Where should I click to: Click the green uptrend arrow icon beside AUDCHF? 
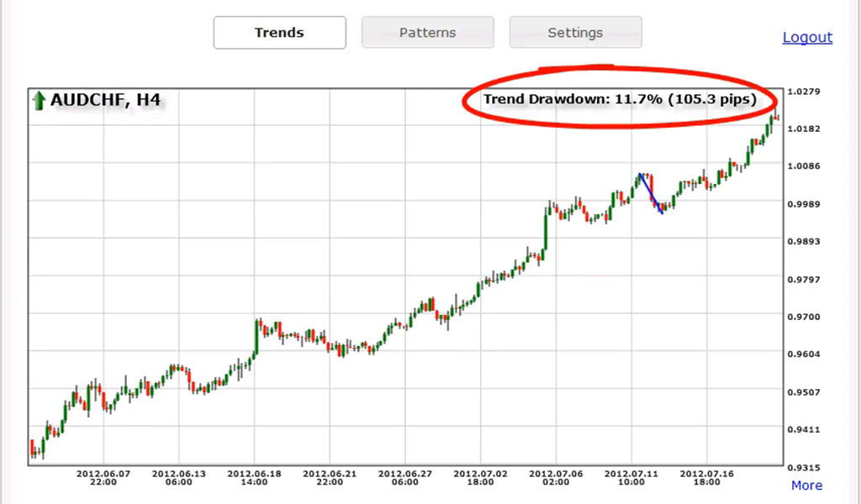39,100
